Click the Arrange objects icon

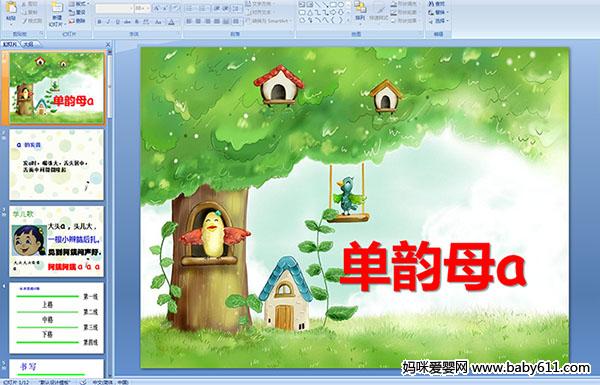(x=360, y=11)
